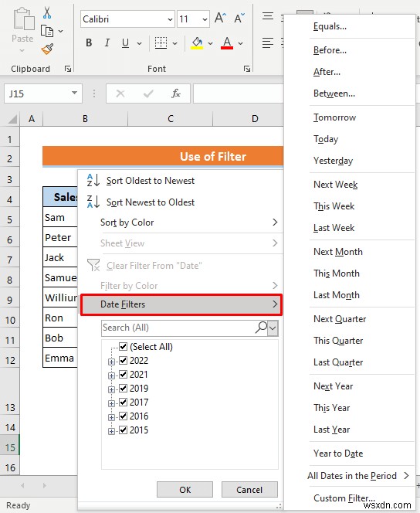The height and width of the screenshot is (513, 420).
Task: Uncheck the 2022 checkbox
Action: [123, 361]
